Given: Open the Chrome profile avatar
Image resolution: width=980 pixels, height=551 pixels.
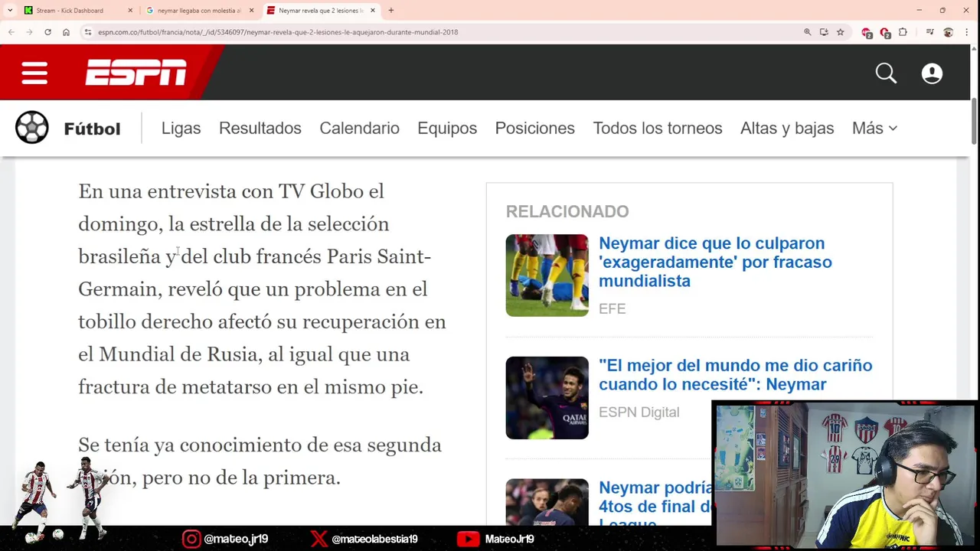Looking at the screenshot, I should [x=948, y=32].
